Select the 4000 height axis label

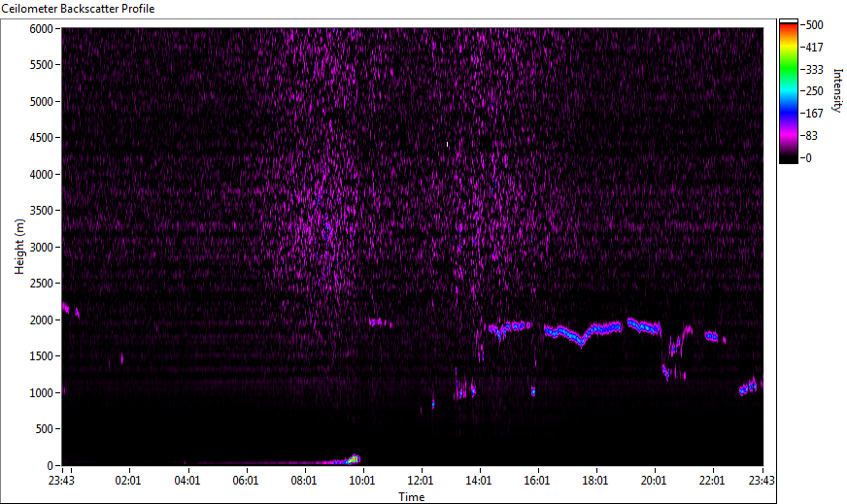[x=41, y=175]
